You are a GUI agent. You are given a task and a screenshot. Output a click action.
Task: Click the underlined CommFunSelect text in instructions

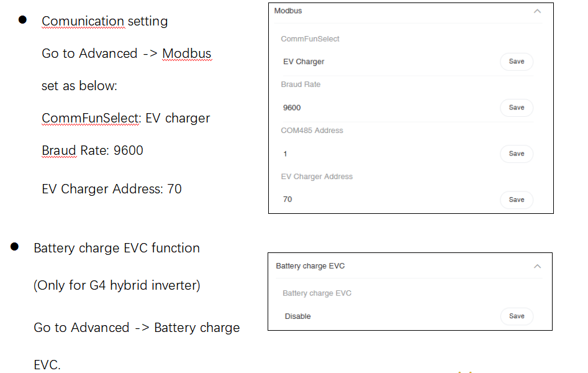pos(90,118)
